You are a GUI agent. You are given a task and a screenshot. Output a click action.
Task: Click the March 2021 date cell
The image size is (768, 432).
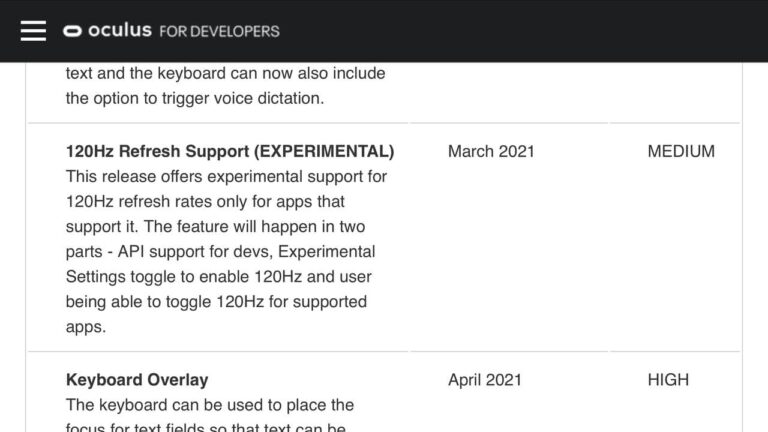491,152
